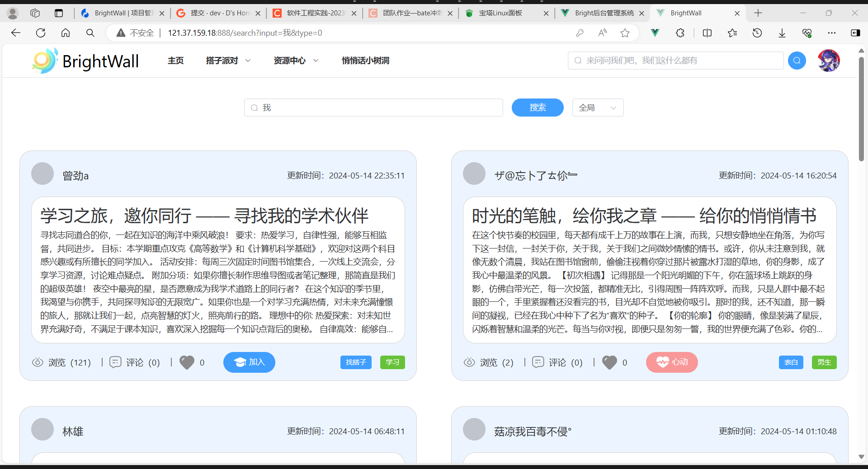Click the browser search magnifier icon
Viewport: 868px width, 469px height.
pyautogui.click(x=90, y=33)
